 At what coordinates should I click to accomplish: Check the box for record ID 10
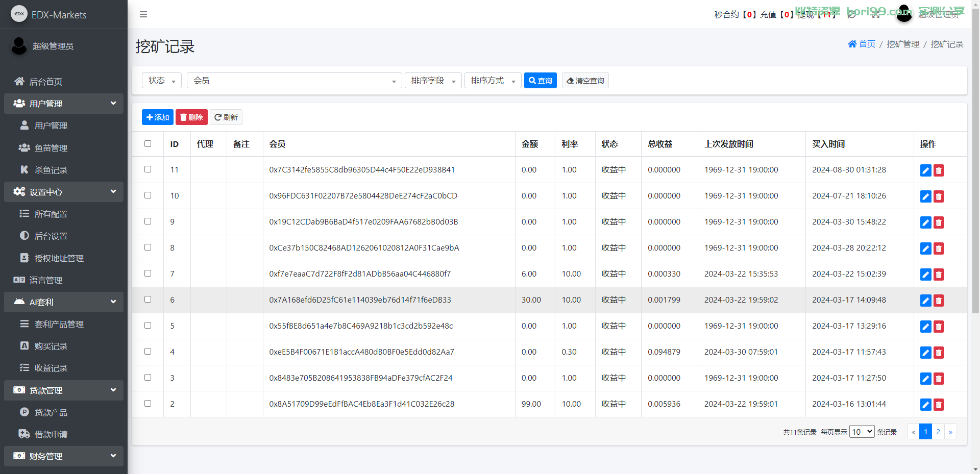tap(148, 195)
